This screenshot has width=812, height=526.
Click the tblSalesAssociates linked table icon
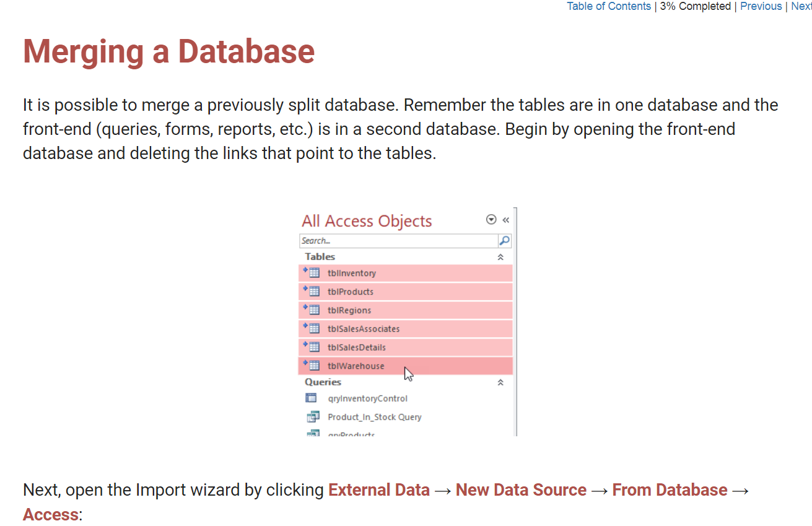click(x=312, y=328)
